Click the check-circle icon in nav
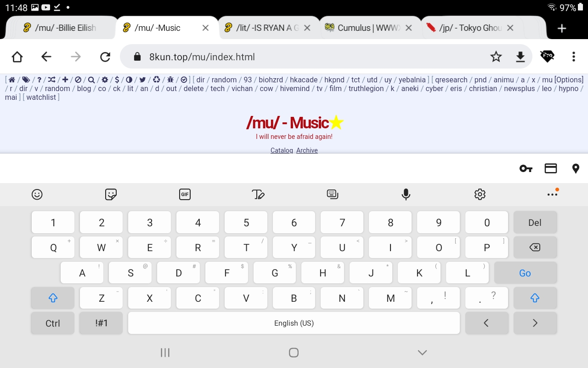 (x=184, y=80)
